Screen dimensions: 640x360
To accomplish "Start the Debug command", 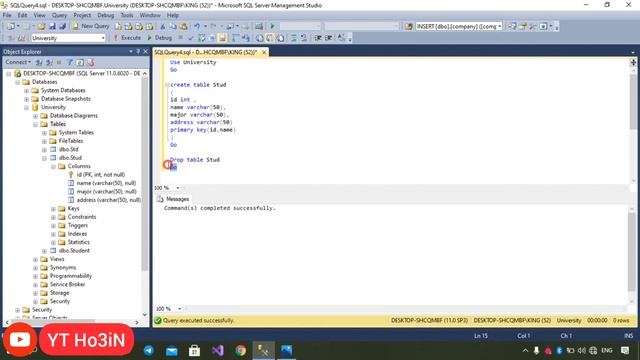I will [159, 38].
